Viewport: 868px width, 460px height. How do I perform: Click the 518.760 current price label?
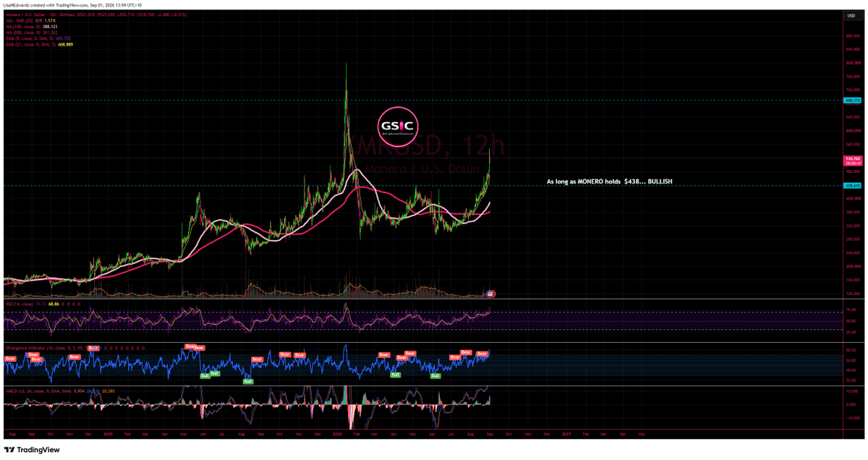point(851,158)
